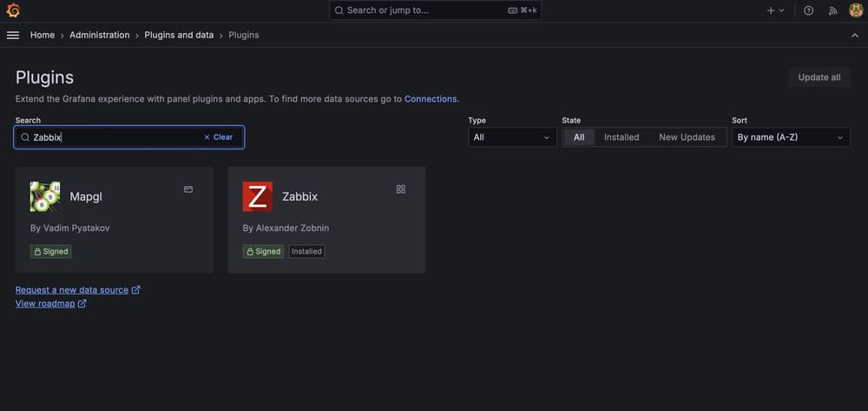Select the Installed state filter

(x=621, y=137)
